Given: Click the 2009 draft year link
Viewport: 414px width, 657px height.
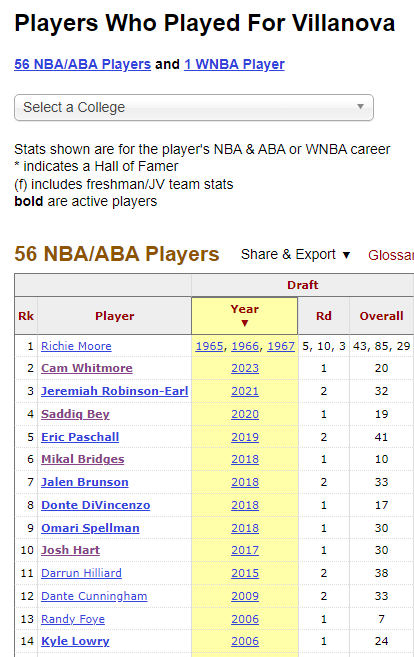Looking at the screenshot, I should click(245, 596).
